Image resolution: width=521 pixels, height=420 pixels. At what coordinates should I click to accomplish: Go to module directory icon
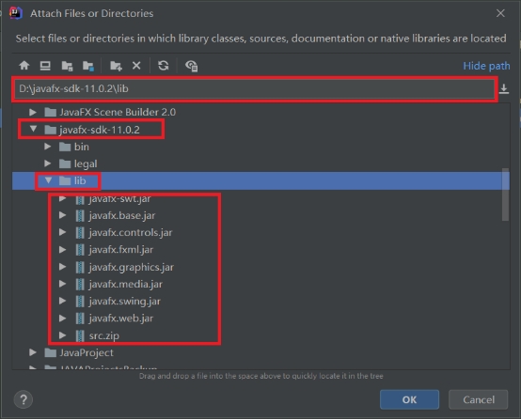88,66
